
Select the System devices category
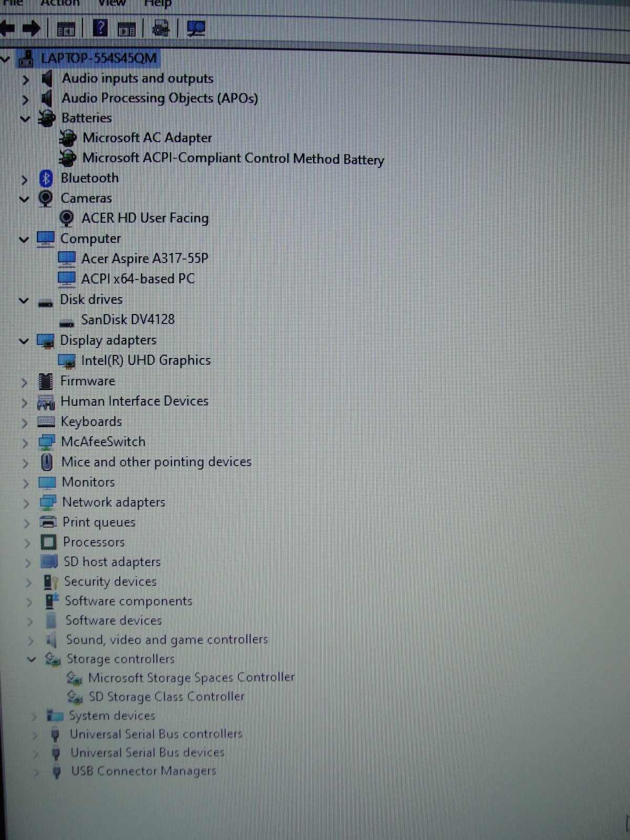click(x=112, y=716)
